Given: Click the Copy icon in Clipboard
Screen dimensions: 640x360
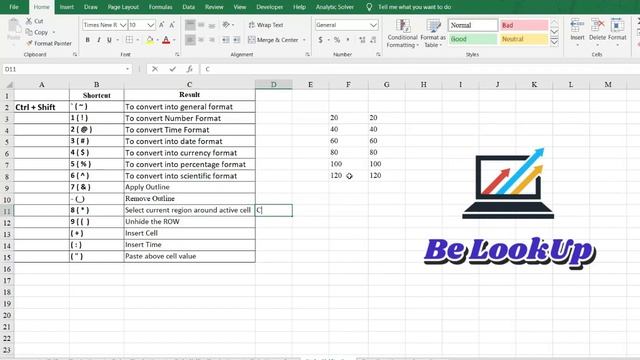Looking at the screenshot, I should click(x=29, y=32).
